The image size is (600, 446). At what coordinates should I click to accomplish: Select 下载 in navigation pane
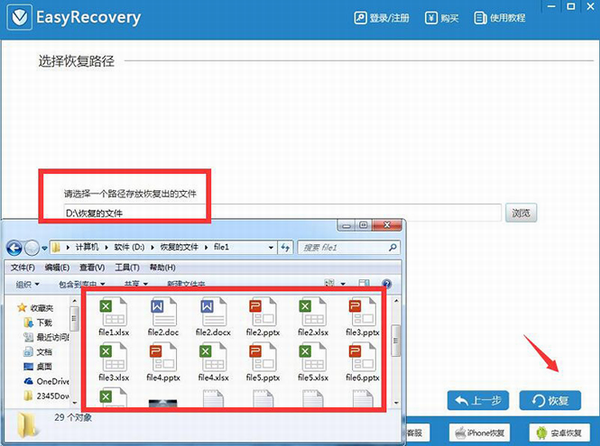[38, 322]
